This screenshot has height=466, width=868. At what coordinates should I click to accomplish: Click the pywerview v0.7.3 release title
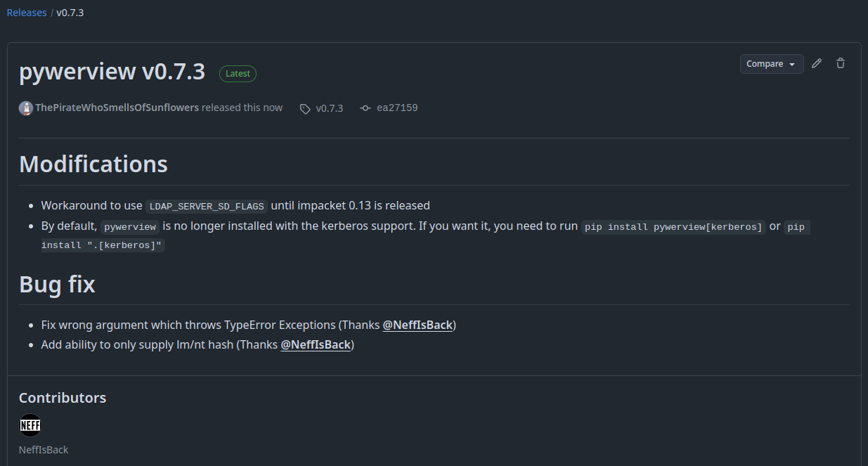click(112, 72)
